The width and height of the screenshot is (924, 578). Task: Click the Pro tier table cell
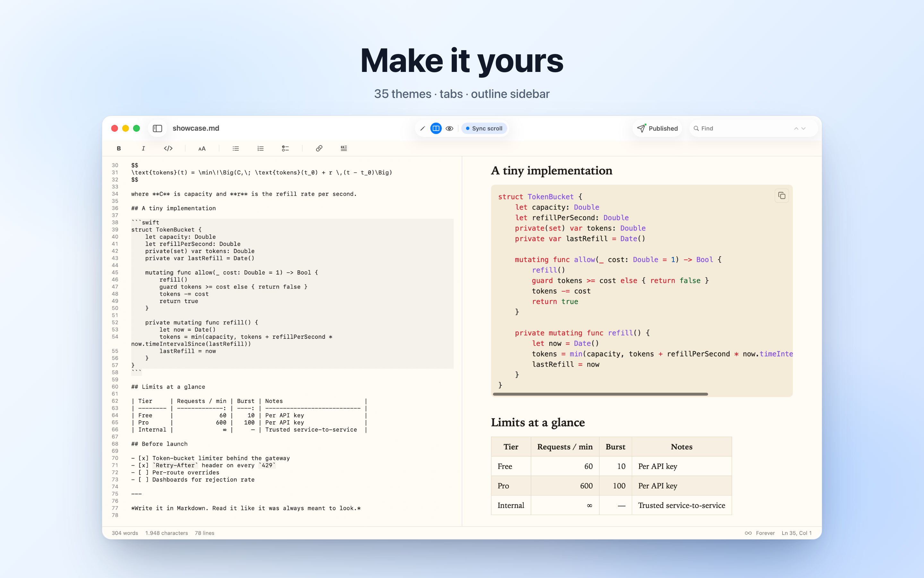(511, 486)
